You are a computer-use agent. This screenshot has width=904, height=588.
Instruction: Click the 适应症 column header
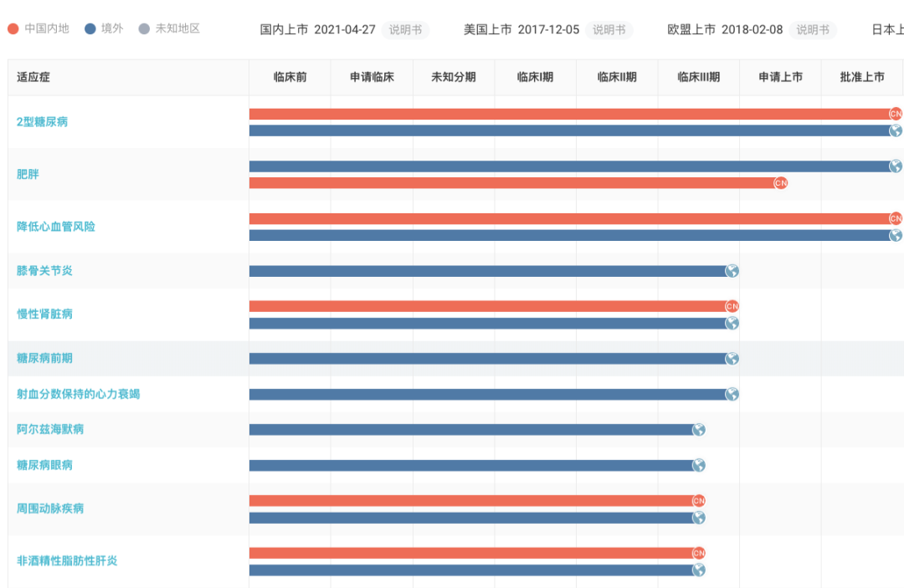33,77
